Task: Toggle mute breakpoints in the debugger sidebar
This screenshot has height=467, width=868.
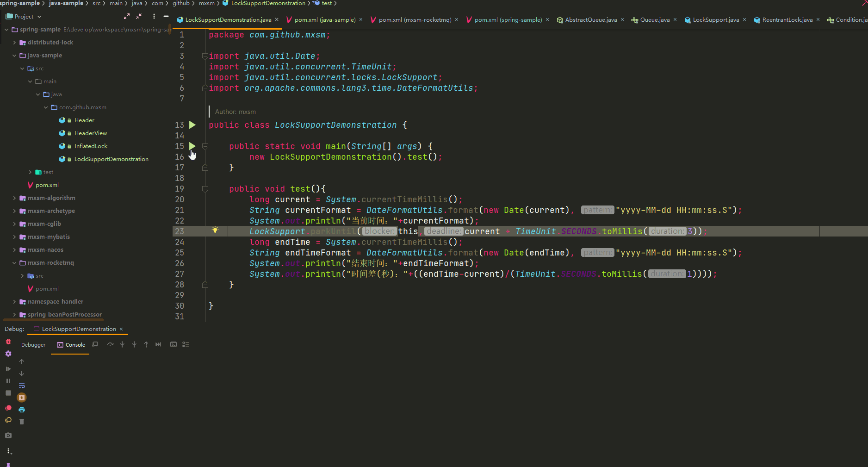Action: click(8, 420)
